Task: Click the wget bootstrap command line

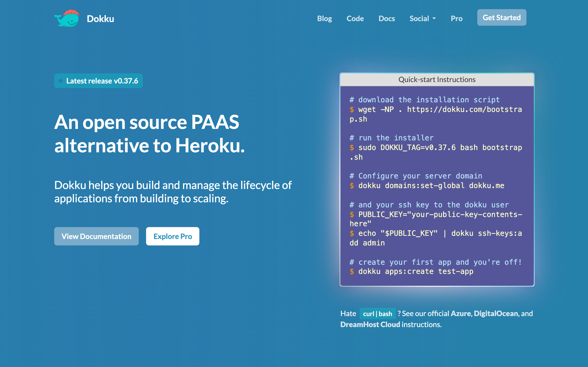Action: (x=440, y=109)
